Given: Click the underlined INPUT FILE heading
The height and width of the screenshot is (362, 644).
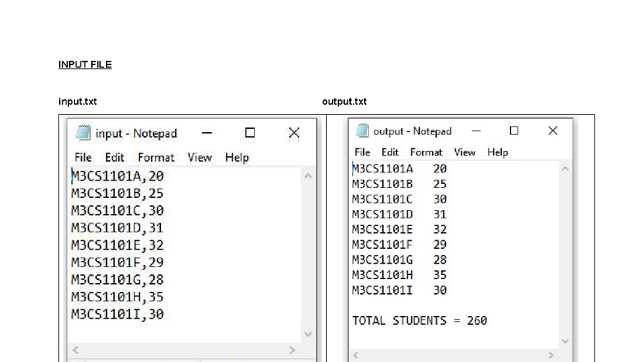Looking at the screenshot, I should coord(85,65).
